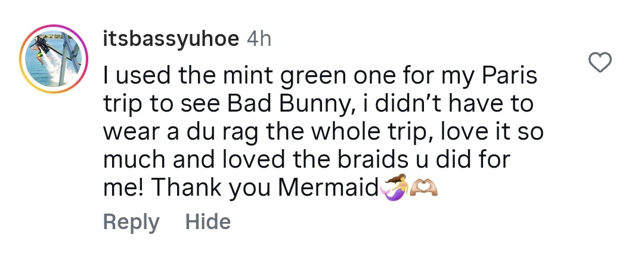The image size is (644, 253).
Task: Hide this comment
Action: click(208, 221)
